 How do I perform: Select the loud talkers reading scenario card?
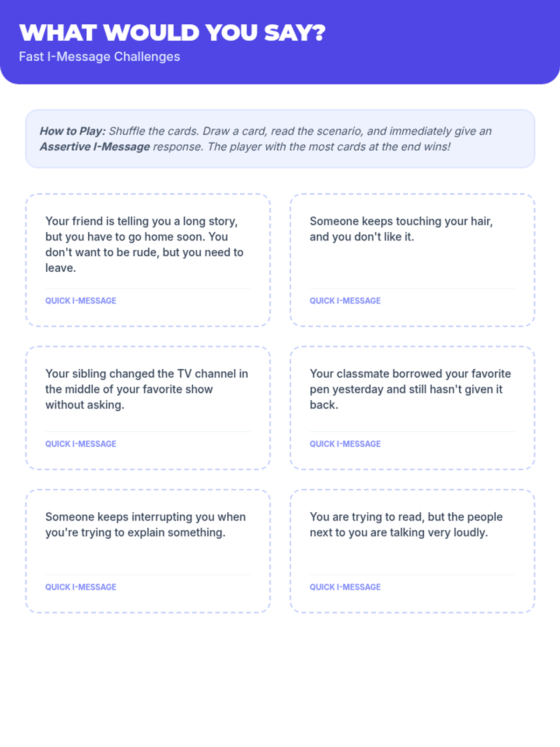413,551
